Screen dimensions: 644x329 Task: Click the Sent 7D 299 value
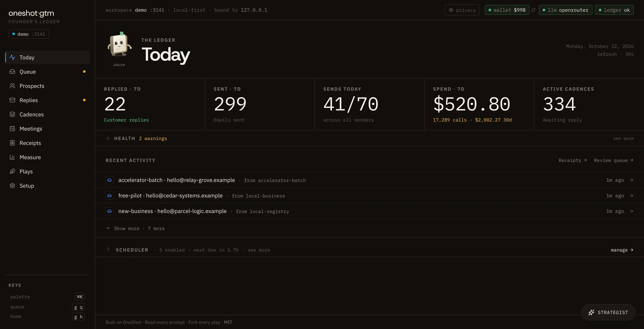(230, 104)
